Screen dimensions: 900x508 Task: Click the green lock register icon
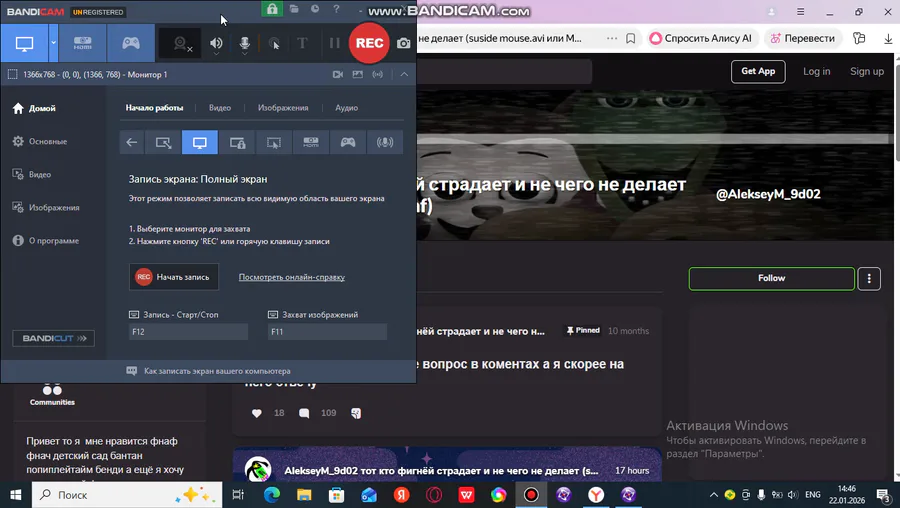[x=272, y=9]
